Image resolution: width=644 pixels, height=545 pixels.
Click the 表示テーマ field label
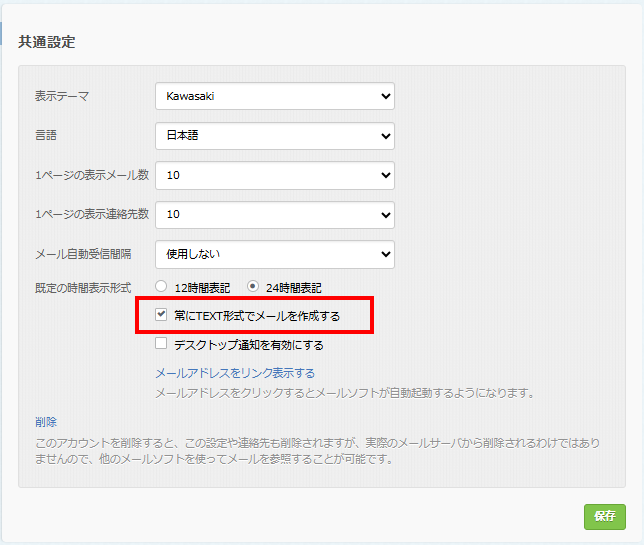tap(62, 97)
